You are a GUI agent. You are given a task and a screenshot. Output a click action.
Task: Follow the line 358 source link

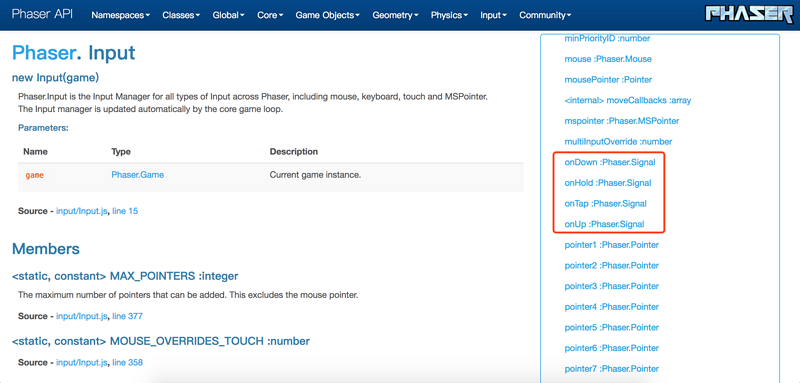[x=127, y=363]
